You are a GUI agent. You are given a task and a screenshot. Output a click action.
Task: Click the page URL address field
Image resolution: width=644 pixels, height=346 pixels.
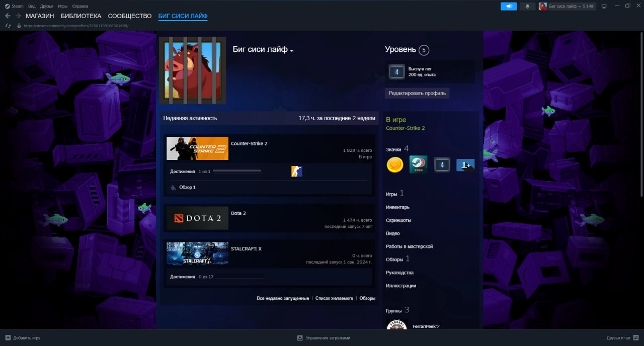[75, 26]
